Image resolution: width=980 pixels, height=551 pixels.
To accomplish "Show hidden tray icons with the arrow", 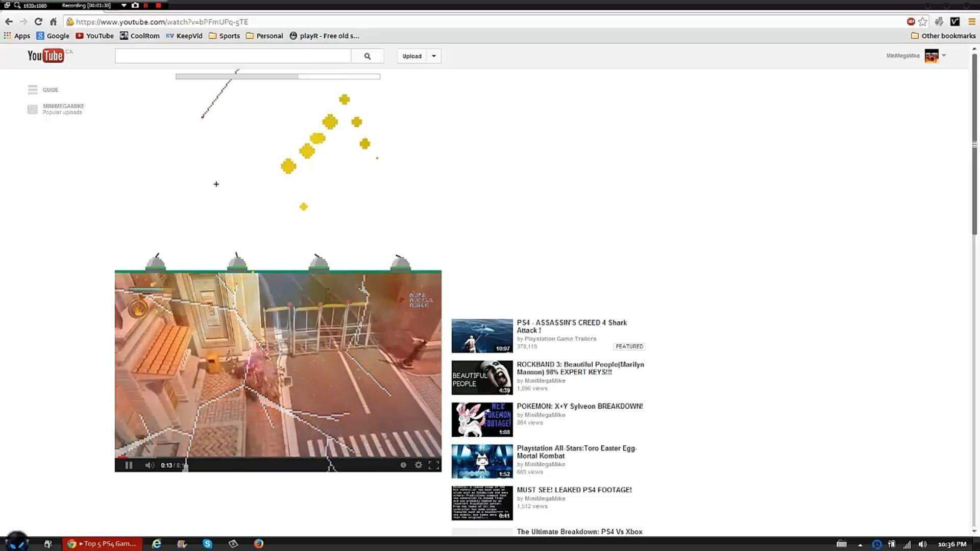I will (860, 544).
